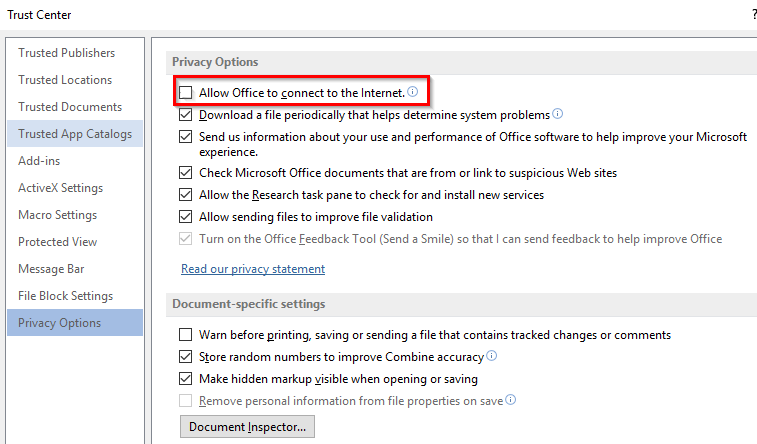The height and width of the screenshot is (444, 757).
Task: Uncheck Allow the Research task pane checkbox
Action: click(x=185, y=195)
